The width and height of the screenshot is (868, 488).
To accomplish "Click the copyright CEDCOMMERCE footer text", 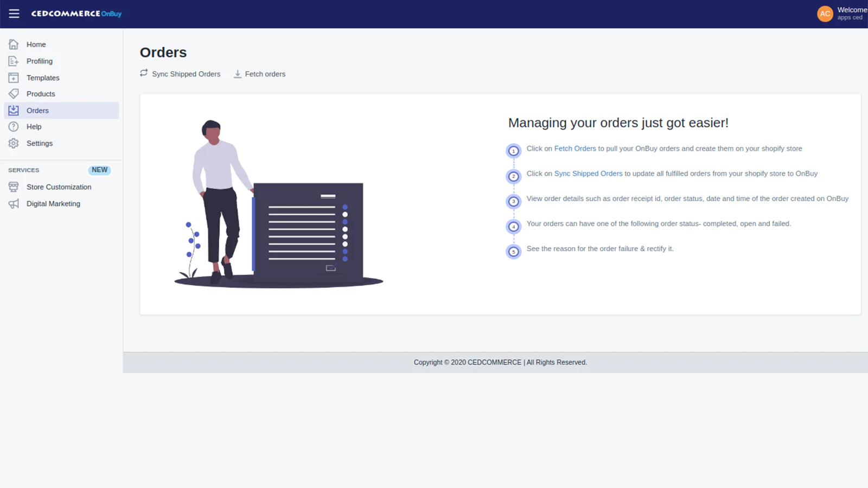I will (x=500, y=362).
